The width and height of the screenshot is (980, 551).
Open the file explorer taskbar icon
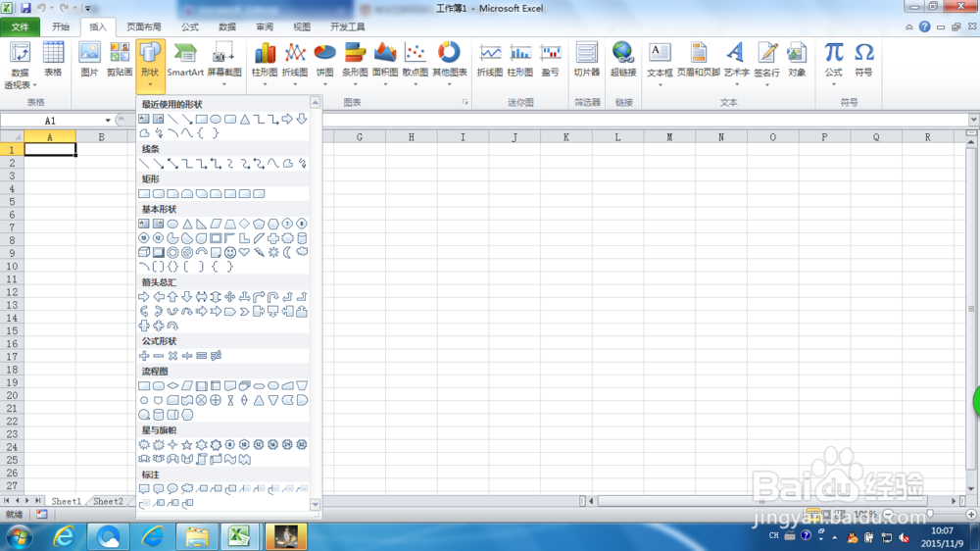click(x=196, y=537)
